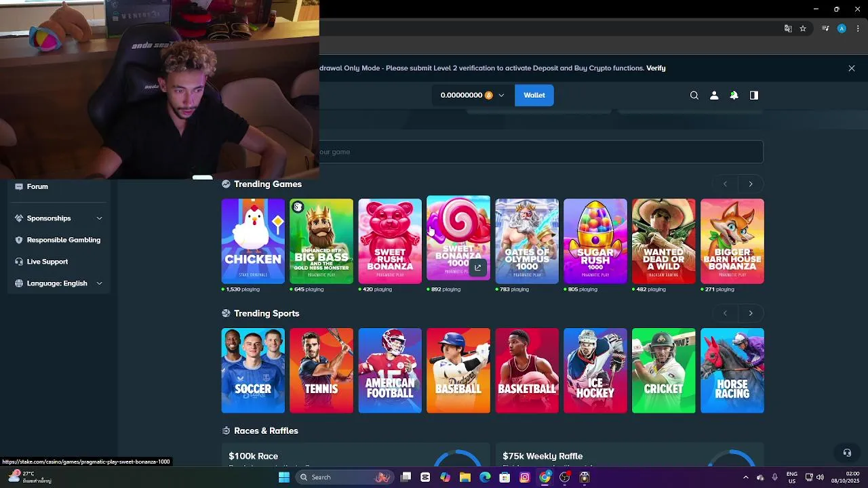Go to previous Trending Games page arrow

725,184
